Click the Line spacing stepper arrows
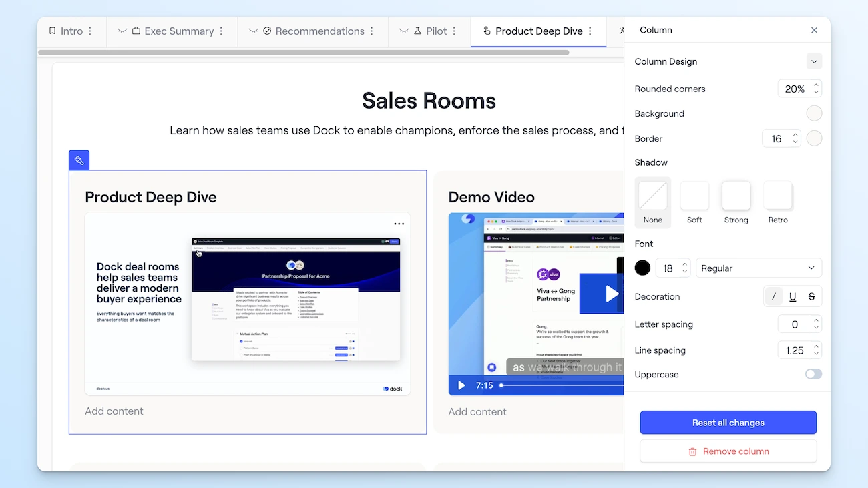 816,350
